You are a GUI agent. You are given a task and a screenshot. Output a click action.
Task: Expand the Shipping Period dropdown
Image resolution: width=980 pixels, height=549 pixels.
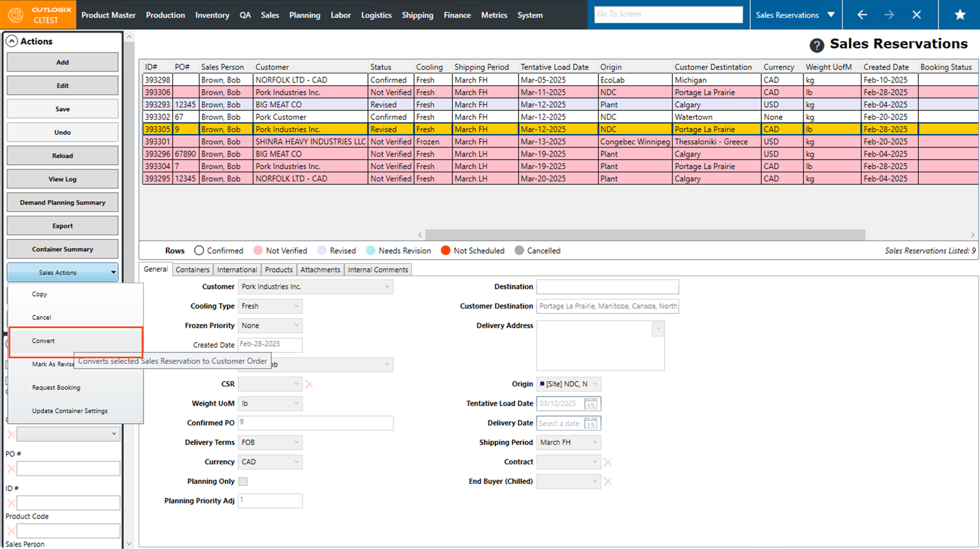tap(568, 442)
